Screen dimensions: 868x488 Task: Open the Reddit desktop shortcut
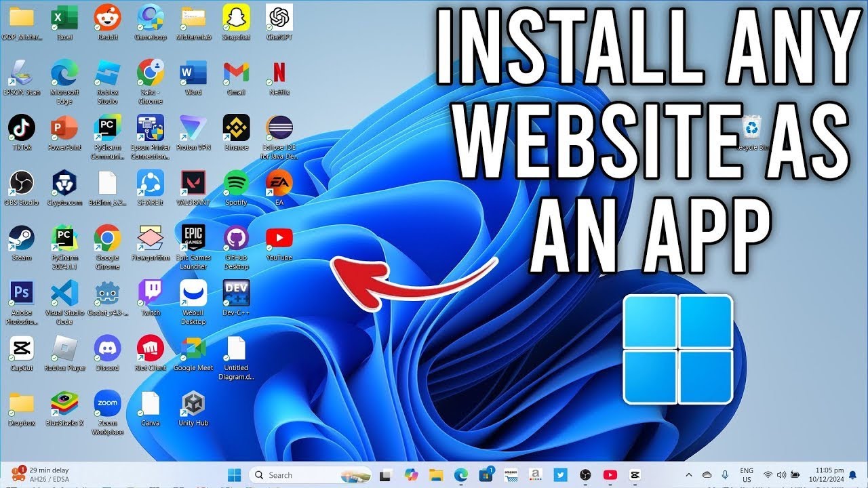pos(107,22)
